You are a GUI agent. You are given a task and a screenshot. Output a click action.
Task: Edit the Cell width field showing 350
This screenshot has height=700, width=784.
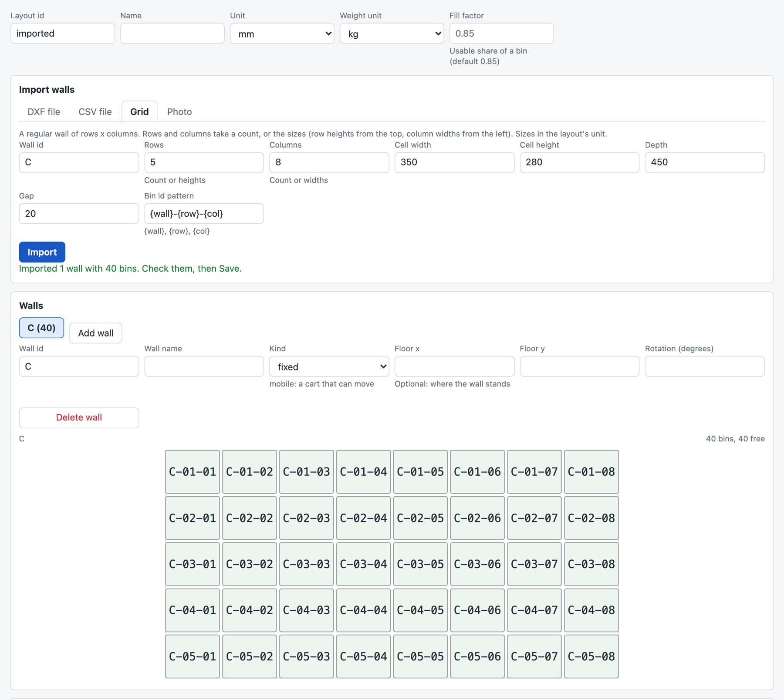point(454,162)
